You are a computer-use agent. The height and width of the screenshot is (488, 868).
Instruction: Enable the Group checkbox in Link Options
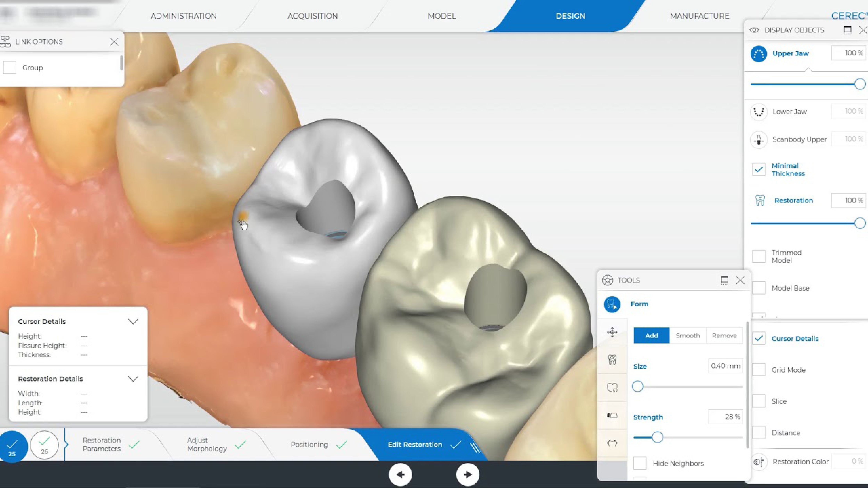click(10, 67)
